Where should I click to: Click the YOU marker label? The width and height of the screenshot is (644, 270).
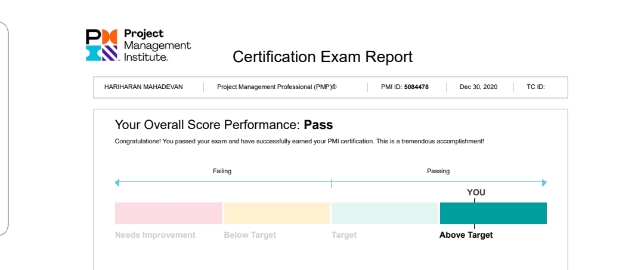click(476, 192)
